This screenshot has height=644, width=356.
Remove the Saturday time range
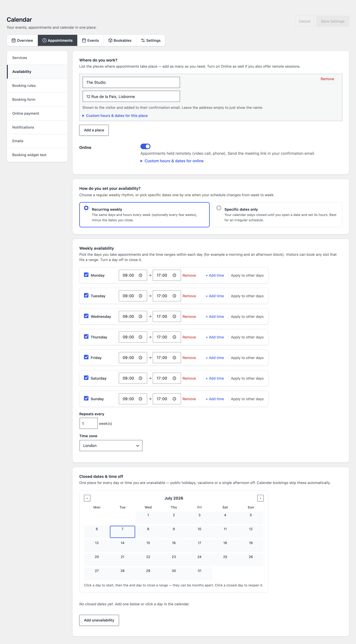tap(189, 378)
